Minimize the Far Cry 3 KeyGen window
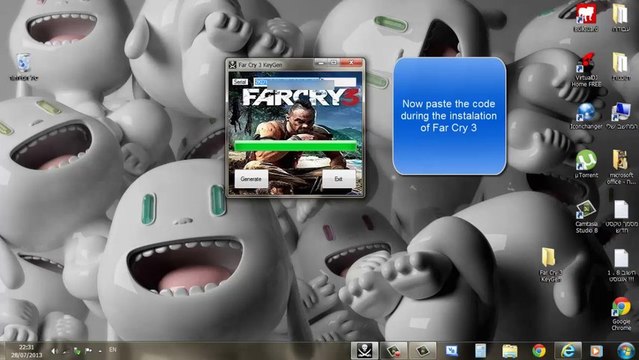This screenshot has height=360, width=639. pyautogui.click(x=322, y=63)
